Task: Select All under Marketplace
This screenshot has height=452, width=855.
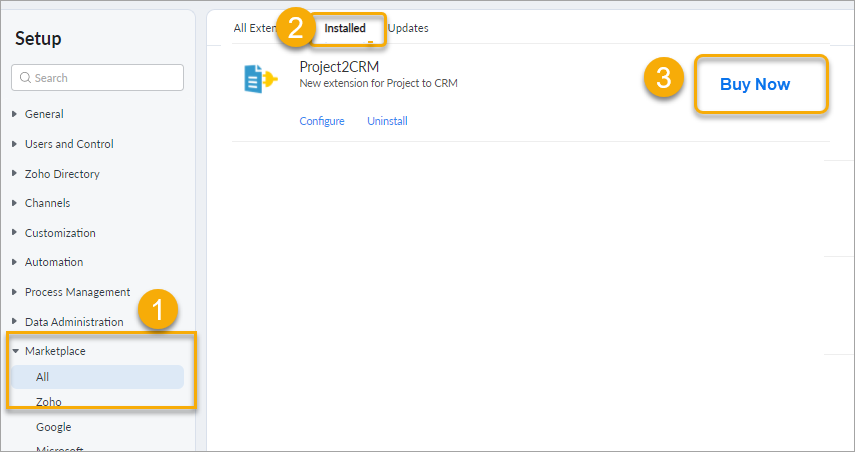Action: 98,377
